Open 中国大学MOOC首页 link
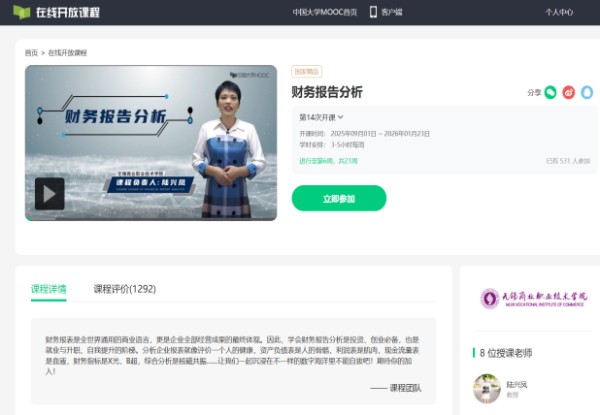The image size is (600, 415). [324, 12]
